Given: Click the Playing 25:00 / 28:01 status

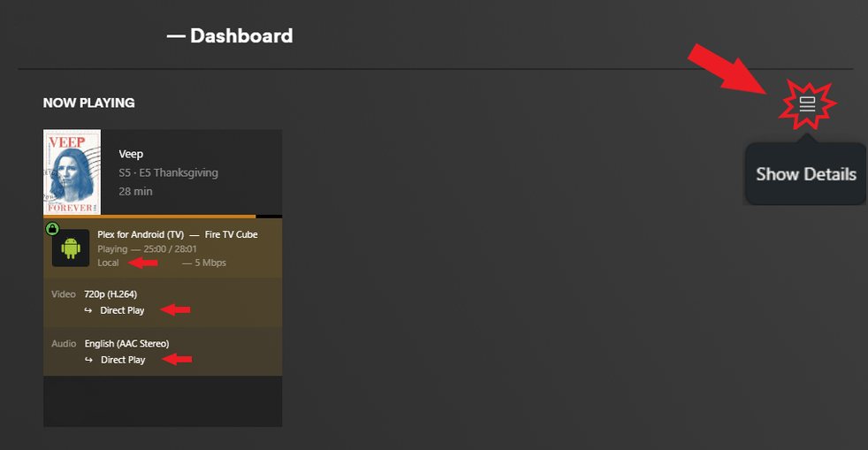Looking at the screenshot, I should pos(147,249).
